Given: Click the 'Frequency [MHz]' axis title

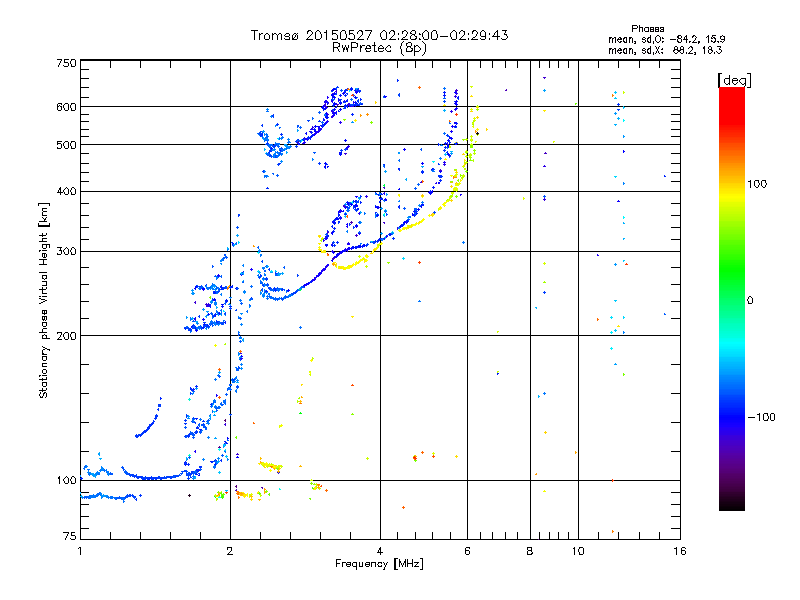Looking at the screenshot, I should [379, 564].
